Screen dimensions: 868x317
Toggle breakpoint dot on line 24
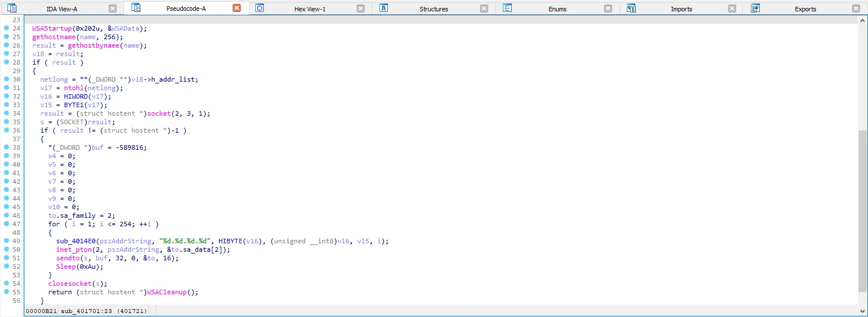[x=6, y=28]
